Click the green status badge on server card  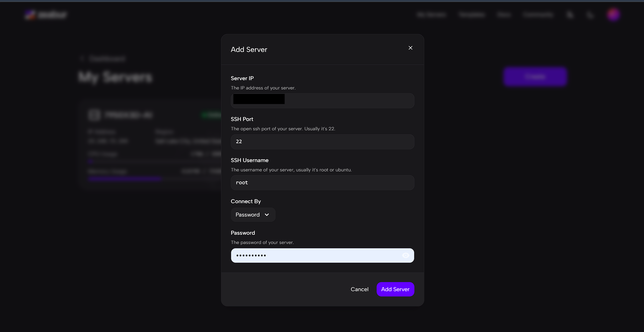point(211,115)
